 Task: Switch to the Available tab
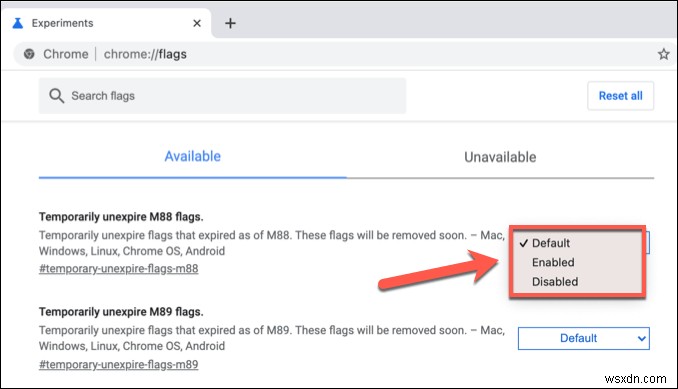[x=192, y=156]
